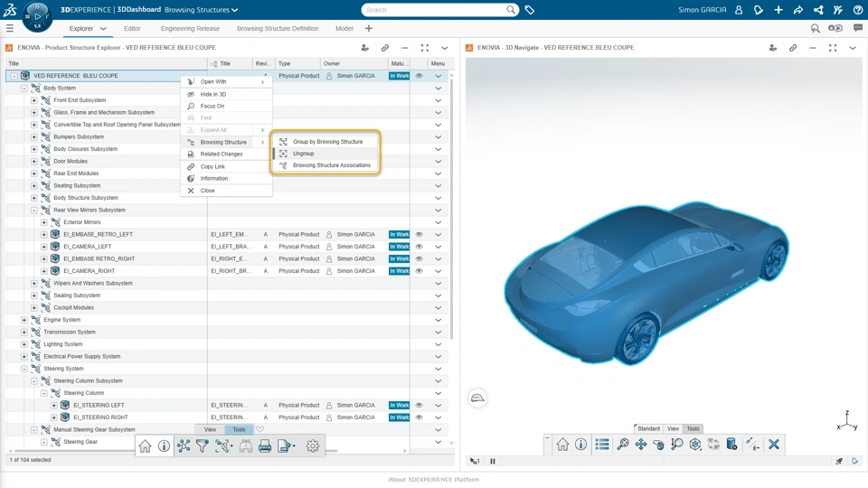The height and width of the screenshot is (488, 868).
Task: Toggle visibility eye for VED REFERENCE BLEU COUPE
Action: [x=419, y=76]
